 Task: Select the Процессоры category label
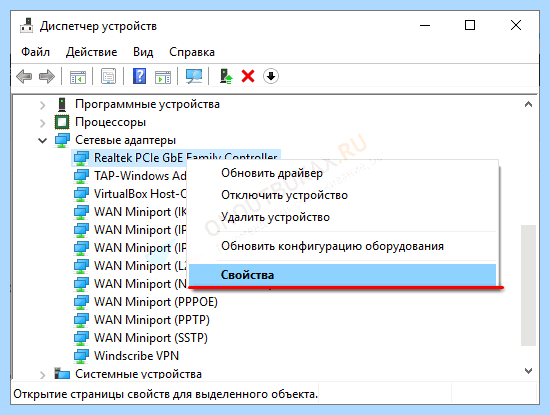(110, 122)
